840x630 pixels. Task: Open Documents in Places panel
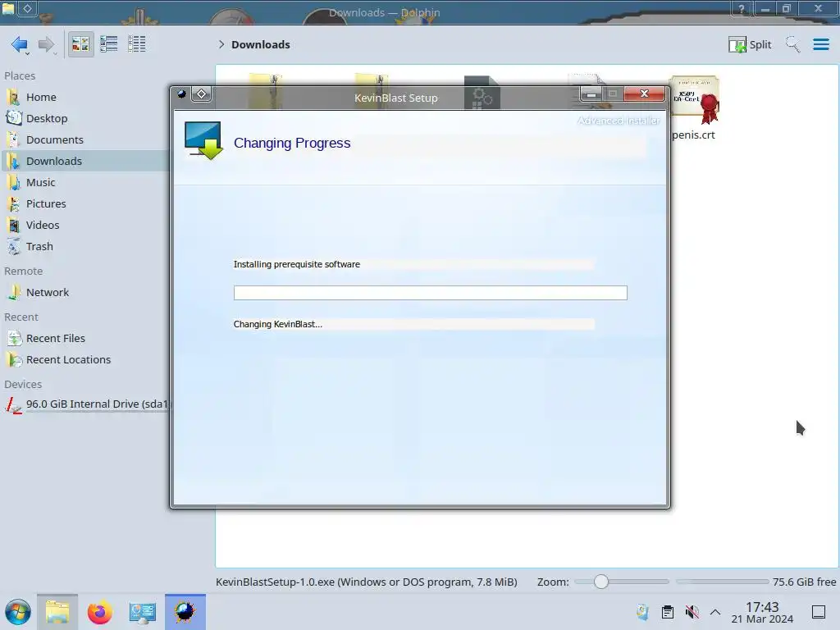(x=85, y=139)
